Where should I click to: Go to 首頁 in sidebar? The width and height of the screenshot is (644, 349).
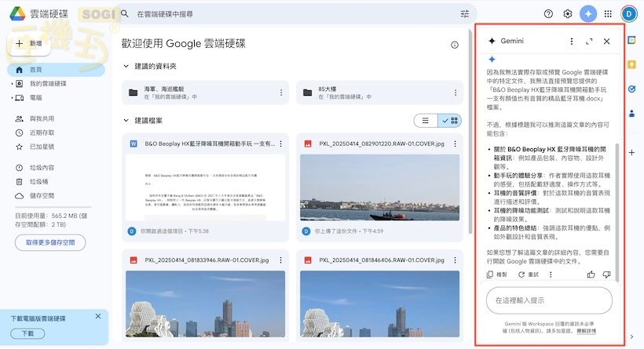[57, 70]
